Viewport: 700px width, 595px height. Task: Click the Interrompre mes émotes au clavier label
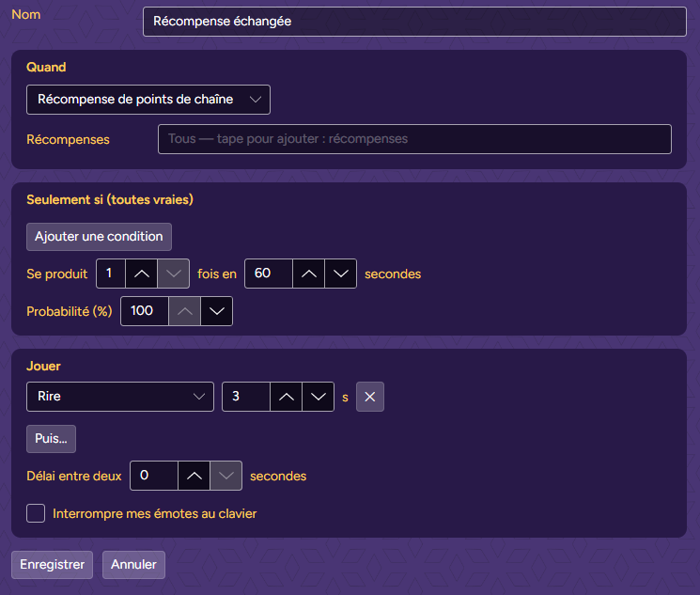pyautogui.click(x=154, y=514)
